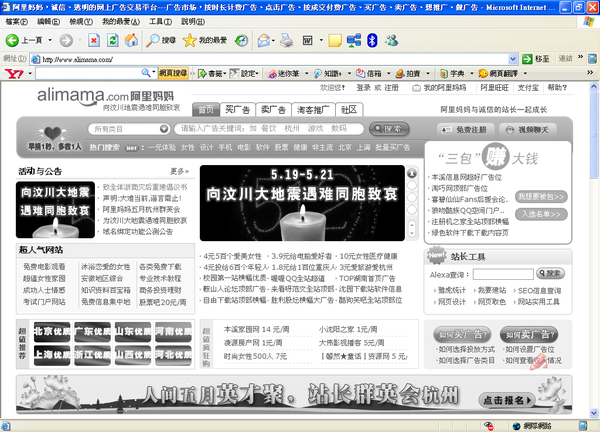The height and width of the screenshot is (432, 600).
Task: Open the 我的最愛 menu
Action: pyautogui.click(x=121, y=22)
